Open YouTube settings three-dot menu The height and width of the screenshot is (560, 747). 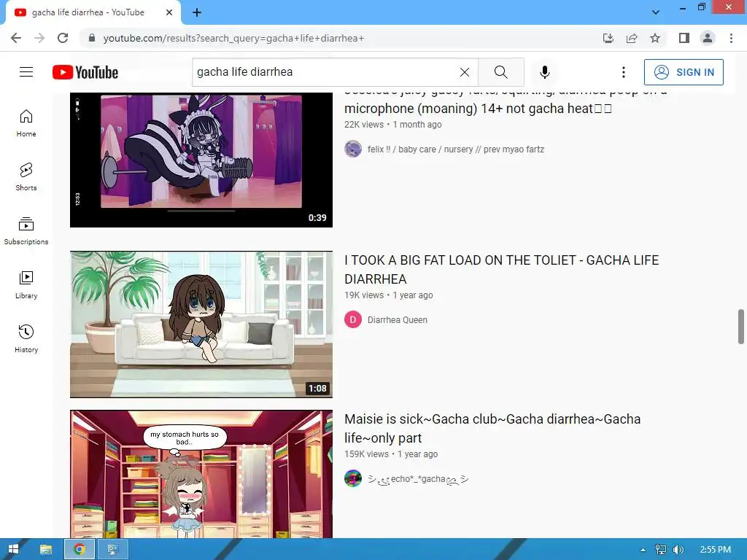pos(624,72)
